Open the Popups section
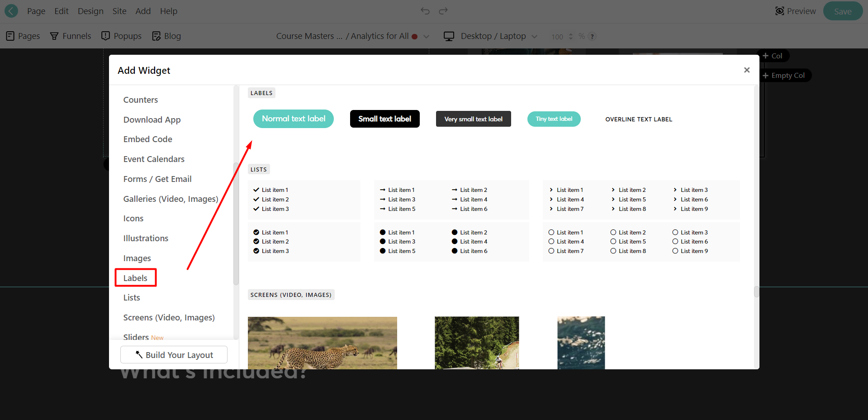 121,36
